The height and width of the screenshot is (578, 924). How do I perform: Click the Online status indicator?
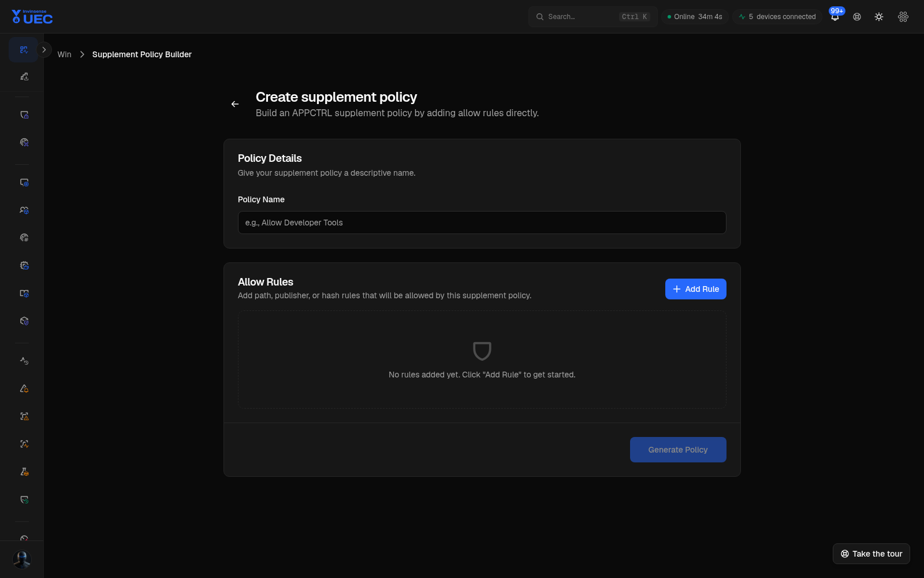click(695, 17)
